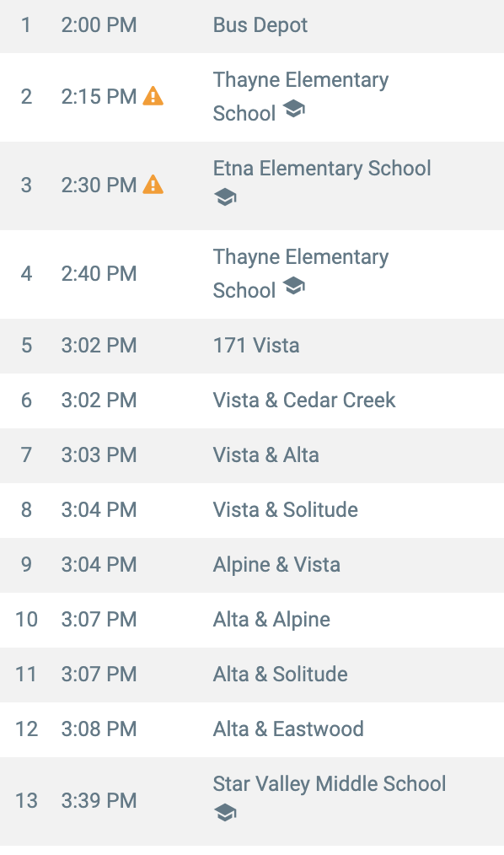This screenshot has width=504, height=855.
Task: Choose the Vista & Alta stop row
Action: tap(252, 455)
